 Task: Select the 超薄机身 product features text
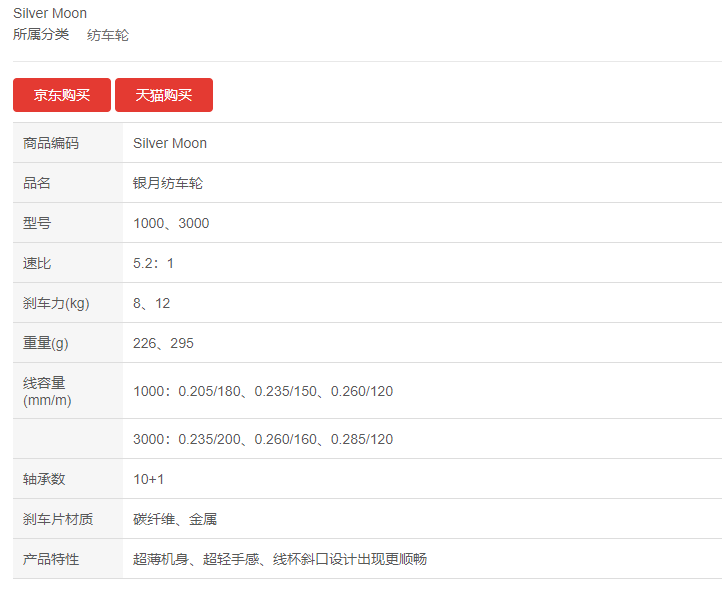click(279, 560)
